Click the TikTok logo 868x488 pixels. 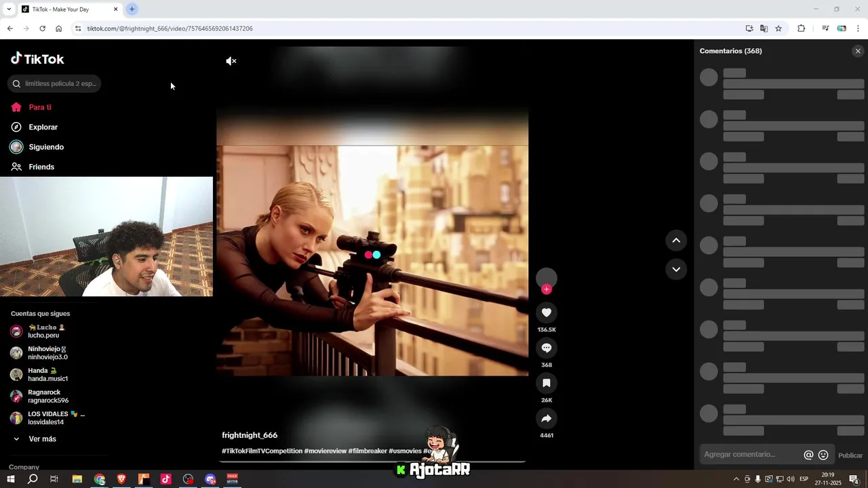pos(37,59)
